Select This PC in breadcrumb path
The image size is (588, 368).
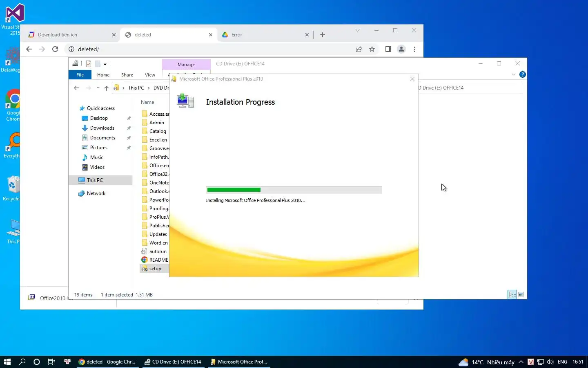click(136, 88)
